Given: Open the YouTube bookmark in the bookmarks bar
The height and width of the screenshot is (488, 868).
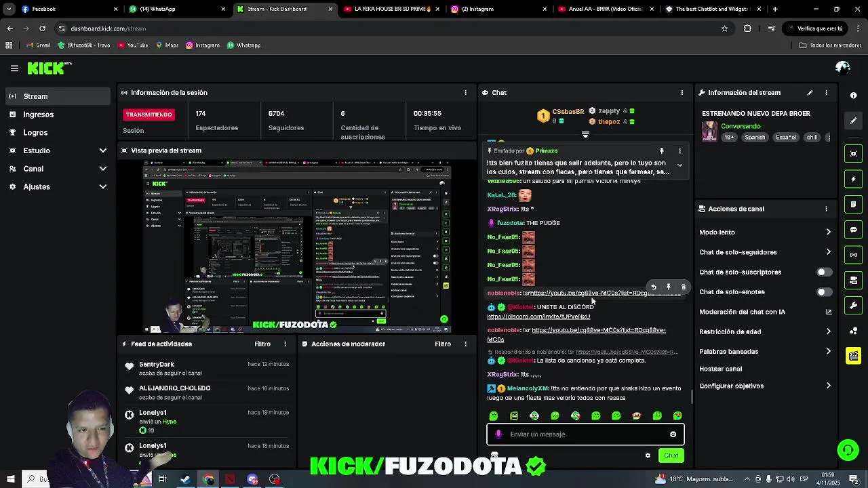Looking at the screenshot, I should tap(133, 45).
